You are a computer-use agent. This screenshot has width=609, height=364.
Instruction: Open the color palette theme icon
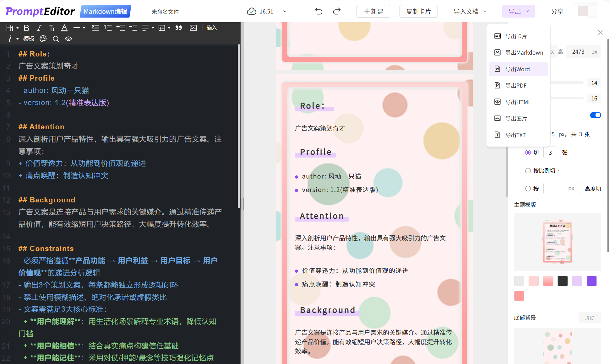point(43,39)
